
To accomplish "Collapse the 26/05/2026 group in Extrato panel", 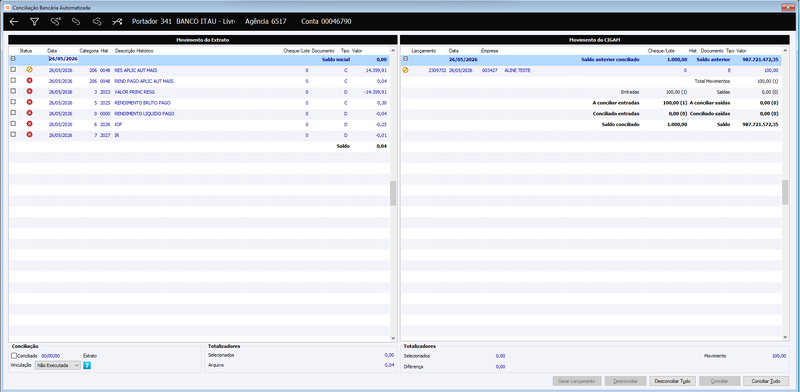I will pyautogui.click(x=13, y=59).
